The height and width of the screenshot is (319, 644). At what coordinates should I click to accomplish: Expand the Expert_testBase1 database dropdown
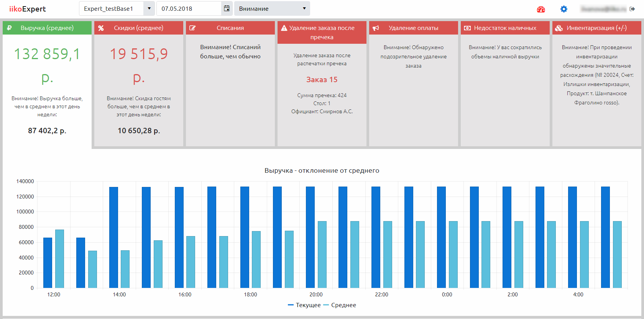(x=149, y=8)
